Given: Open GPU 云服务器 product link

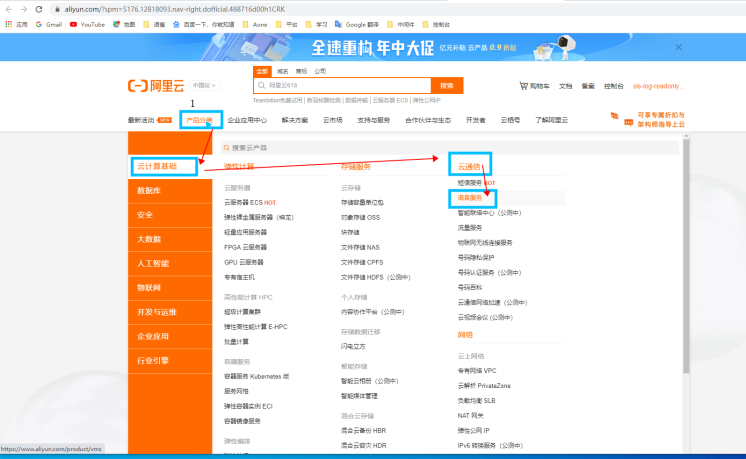Looking at the screenshot, I should tap(244, 262).
